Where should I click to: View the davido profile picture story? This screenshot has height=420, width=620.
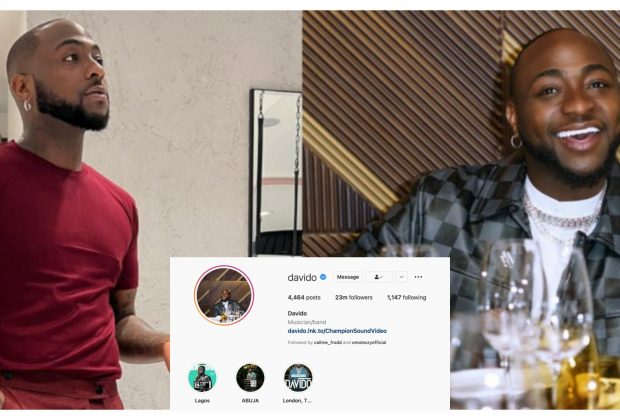click(224, 295)
